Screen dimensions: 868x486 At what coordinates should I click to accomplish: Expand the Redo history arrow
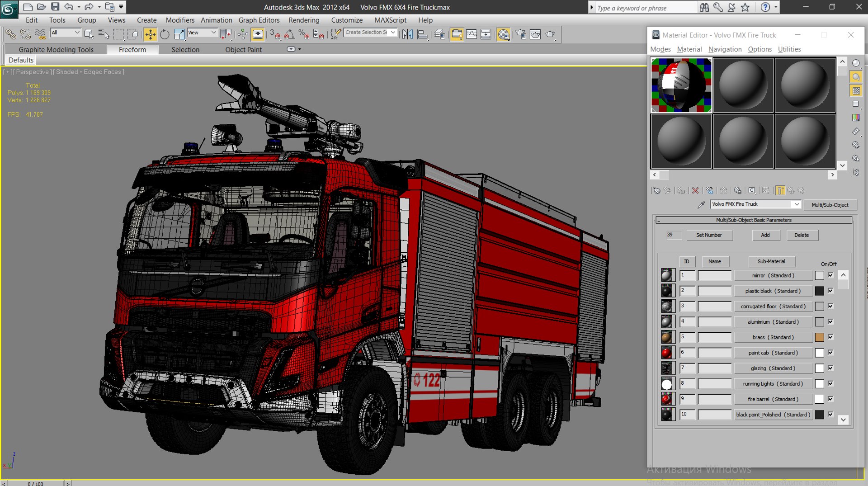[x=99, y=7]
